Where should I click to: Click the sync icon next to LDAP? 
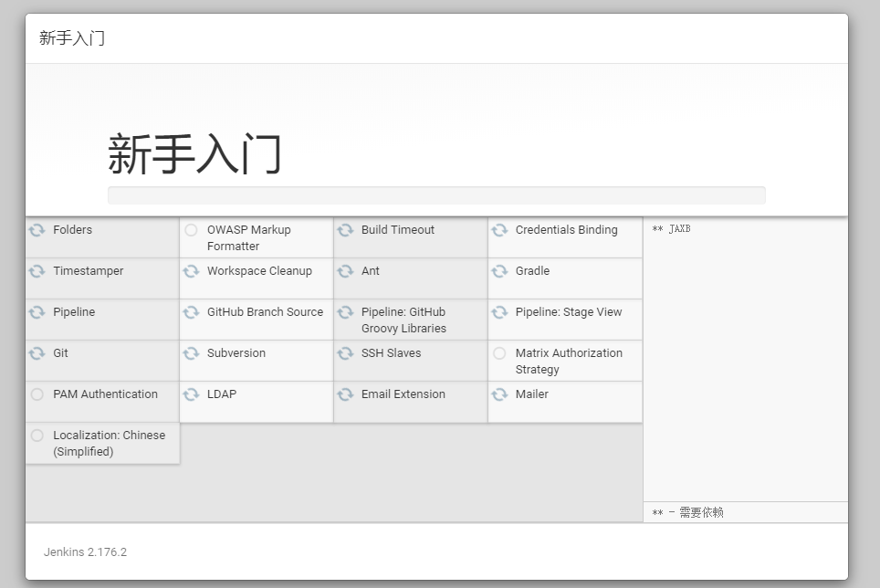coord(191,394)
